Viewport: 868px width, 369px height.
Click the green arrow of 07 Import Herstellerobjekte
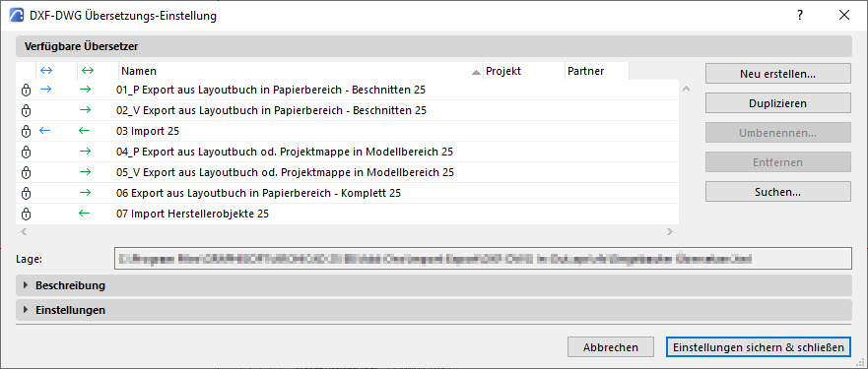(84, 213)
